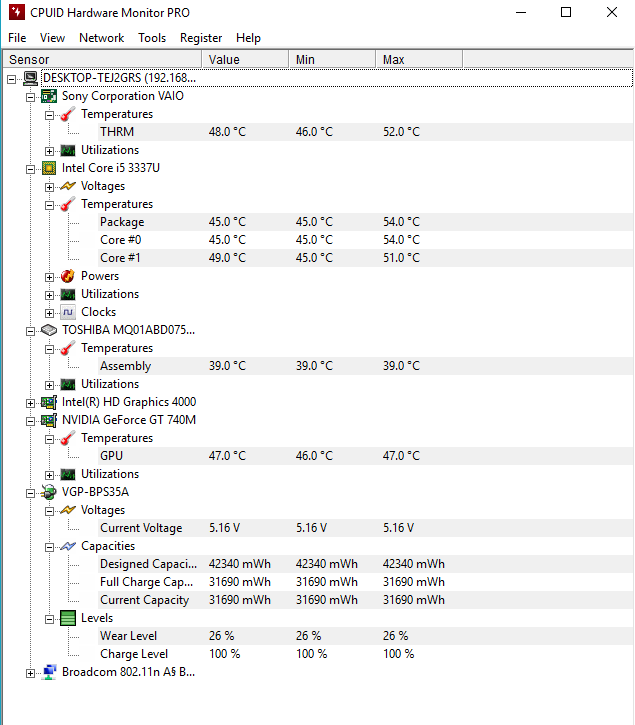Expand the Clocks node under Intel Core i5
Image resolution: width=635 pixels, height=725 pixels.
49,312
